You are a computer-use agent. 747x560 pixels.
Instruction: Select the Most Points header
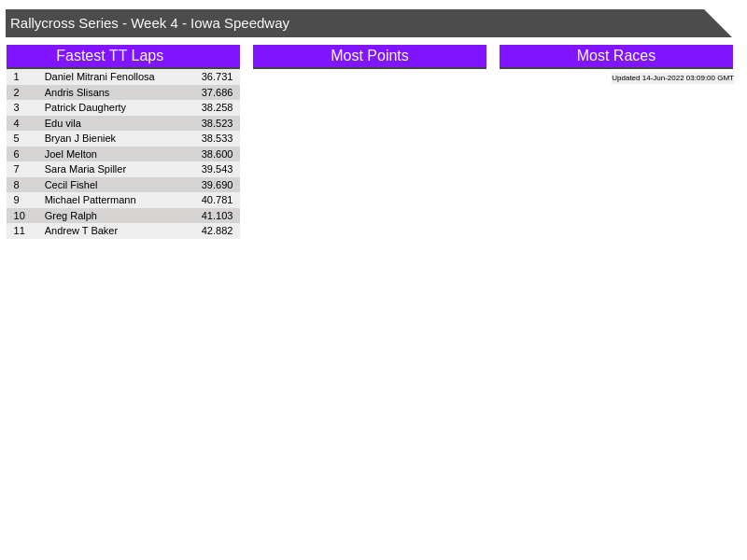tap(369, 56)
